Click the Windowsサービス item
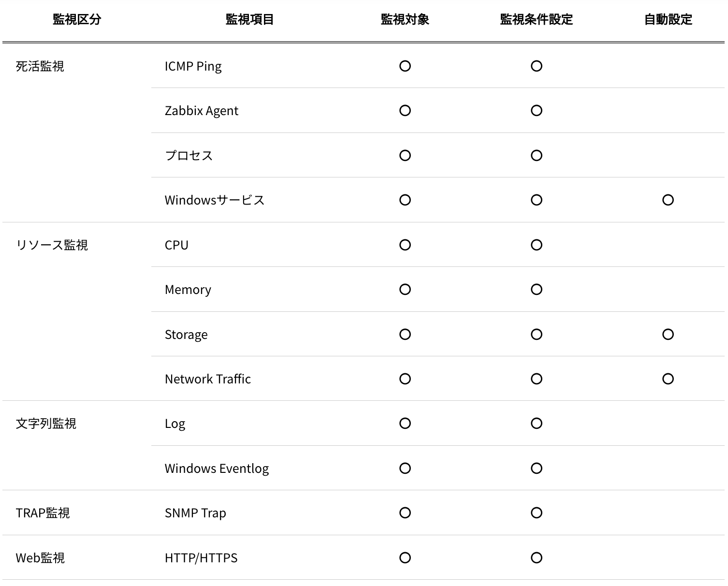The width and height of the screenshot is (728, 586). 215,200
